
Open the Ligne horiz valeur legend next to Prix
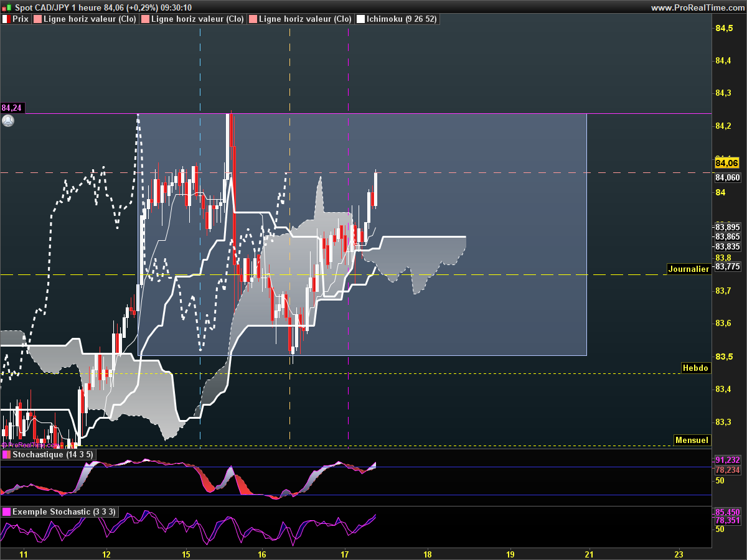pos(85,19)
